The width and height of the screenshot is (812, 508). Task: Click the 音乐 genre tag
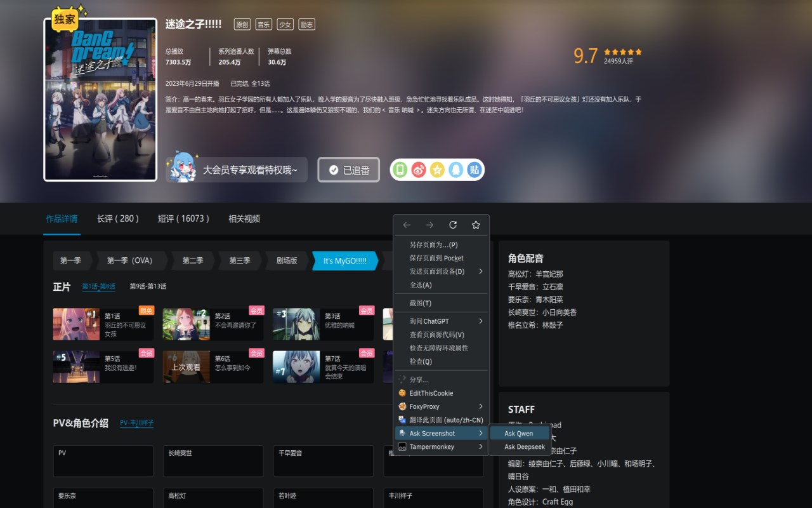[263, 24]
